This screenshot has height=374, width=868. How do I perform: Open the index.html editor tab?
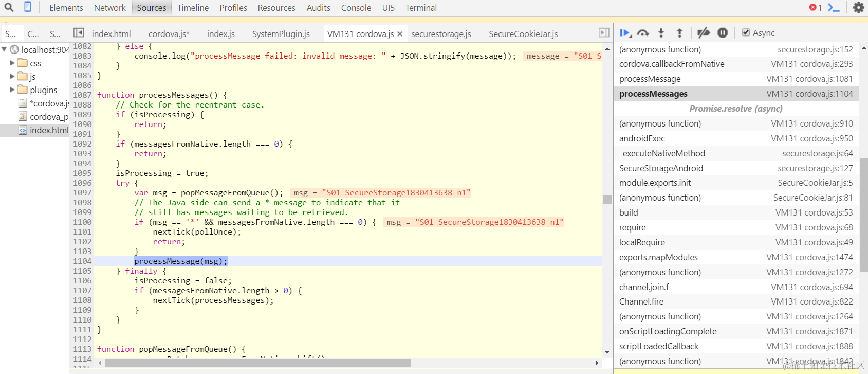[x=112, y=34]
